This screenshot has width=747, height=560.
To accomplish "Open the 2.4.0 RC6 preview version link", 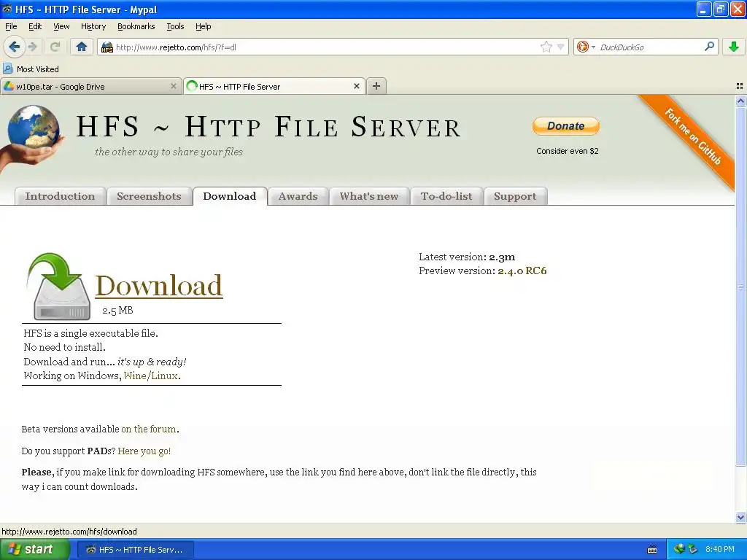I will [x=522, y=271].
